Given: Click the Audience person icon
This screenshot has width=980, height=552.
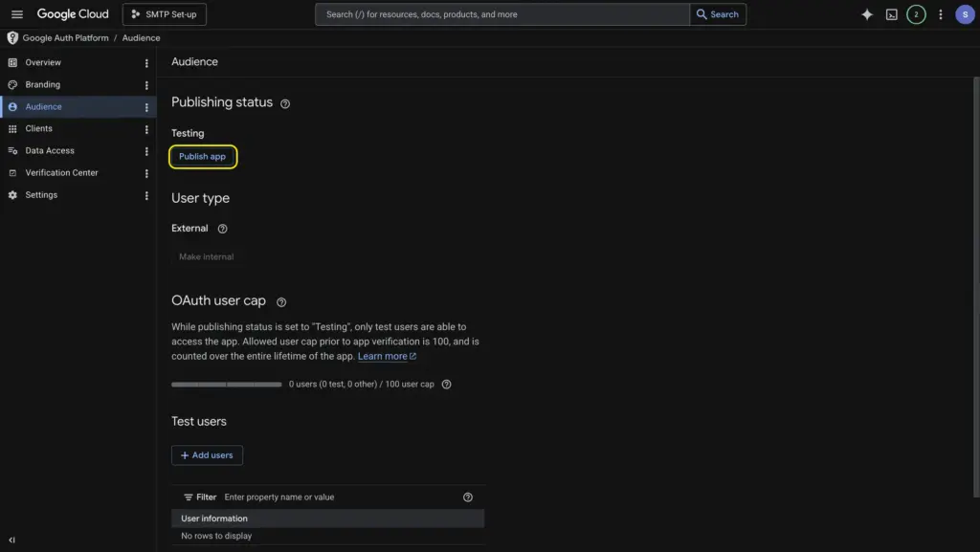Looking at the screenshot, I should [12, 107].
